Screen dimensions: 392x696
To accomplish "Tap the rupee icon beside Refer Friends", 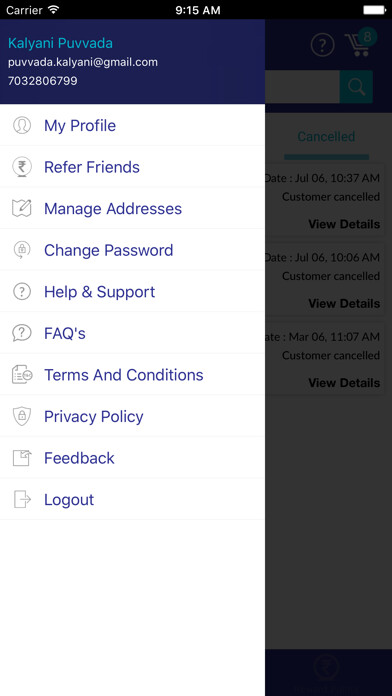I will click(22, 167).
